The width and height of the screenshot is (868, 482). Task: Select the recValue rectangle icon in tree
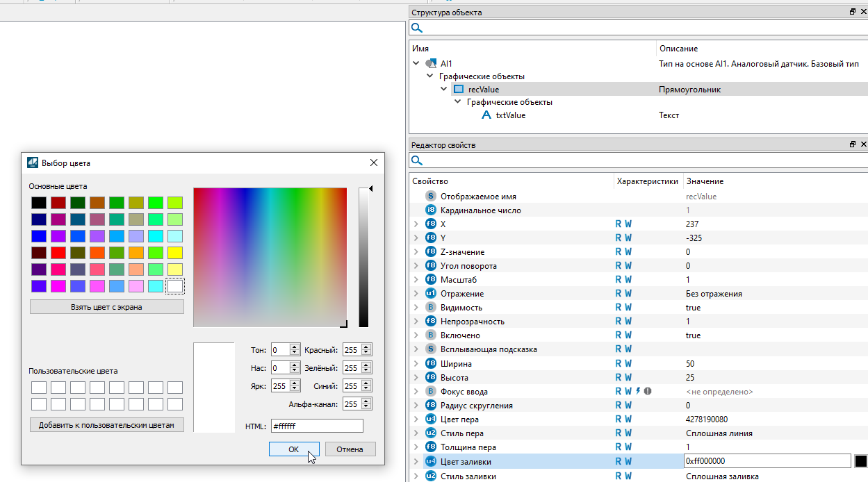click(459, 89)
